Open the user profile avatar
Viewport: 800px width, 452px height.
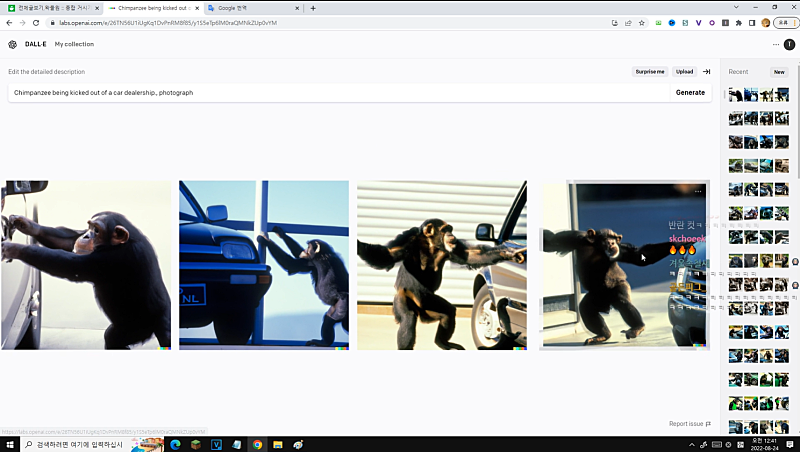(789, 44)
